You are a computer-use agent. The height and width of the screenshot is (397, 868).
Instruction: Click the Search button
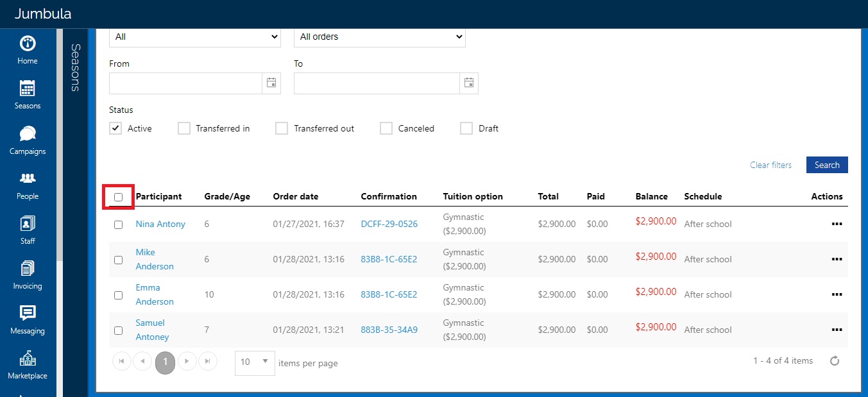point(827,165)
